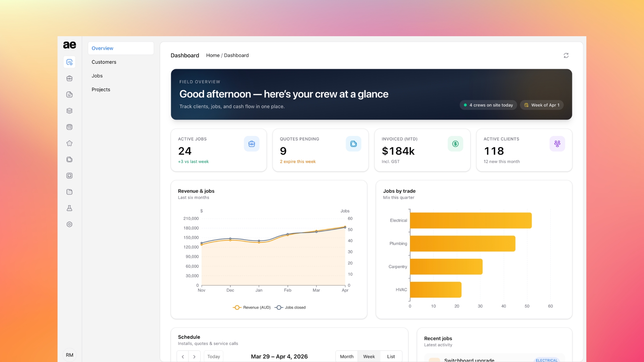Image resolution: width=644 pixels, height=362 pixels.
Task: Select the star favorites icon in the sidebar
Action: click(69, 143)
